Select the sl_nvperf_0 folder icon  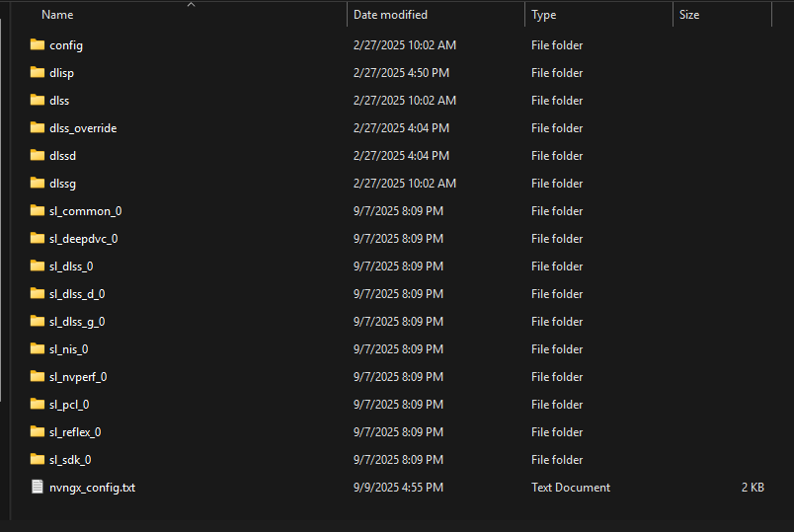(x=37, y=376)
